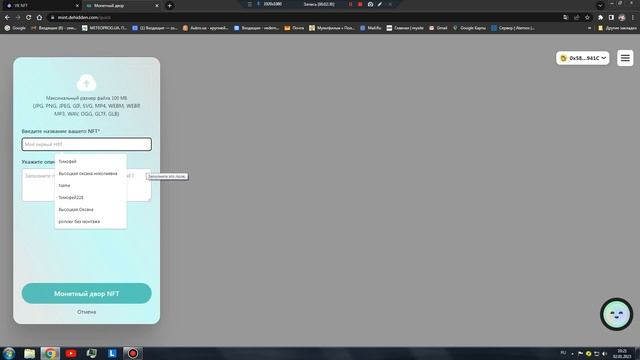
Task: Open Chrome profile avatar
Action: pyautogui.click(x=622, y=18)
